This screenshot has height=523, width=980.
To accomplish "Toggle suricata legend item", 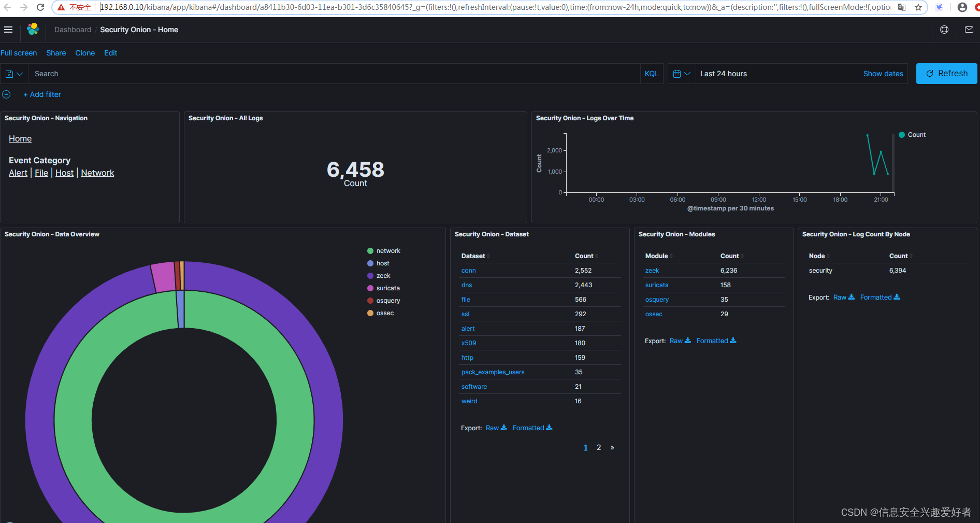I will click(x=383, y=288).
